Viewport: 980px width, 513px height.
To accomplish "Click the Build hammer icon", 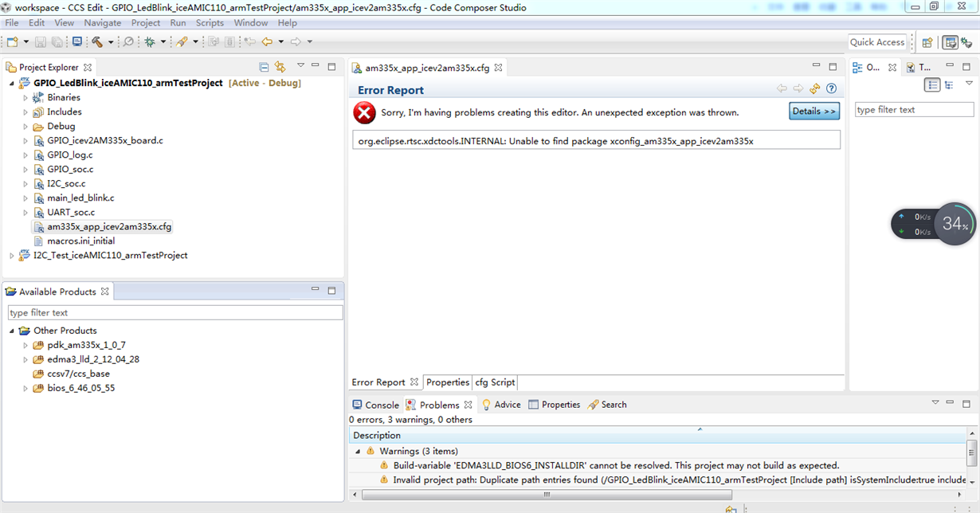I will [97, 42].
